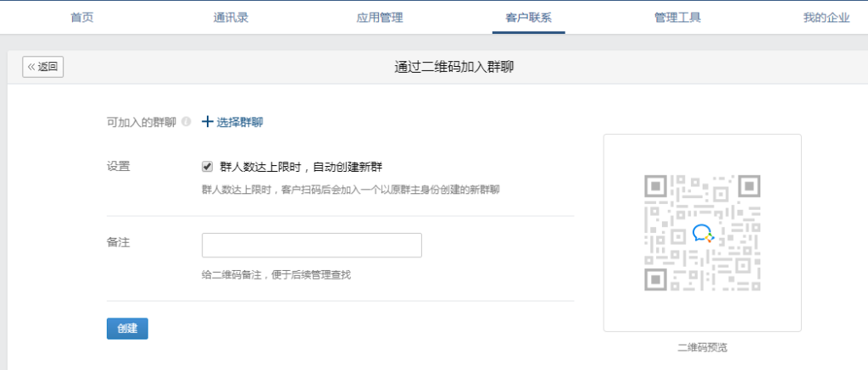The image size is (868, 370).
Task: Switch to the 通讯录 tab
Action: (231, 18)
